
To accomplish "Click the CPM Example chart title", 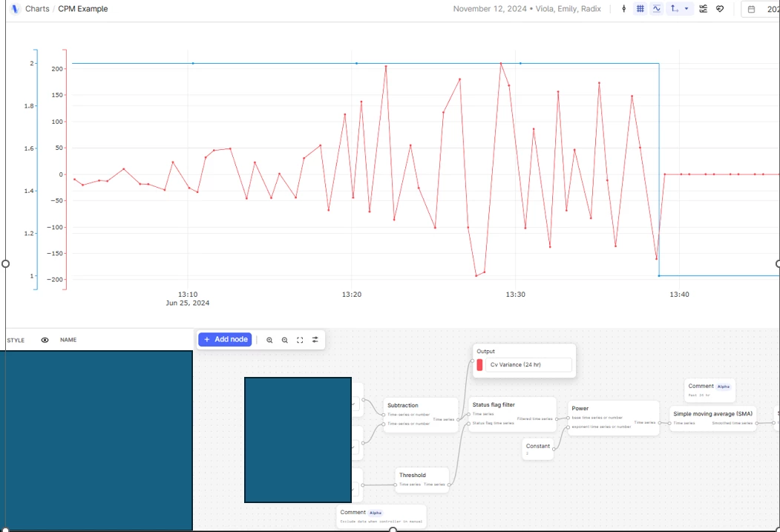I will pyautogui.click(x=82, y=9).
